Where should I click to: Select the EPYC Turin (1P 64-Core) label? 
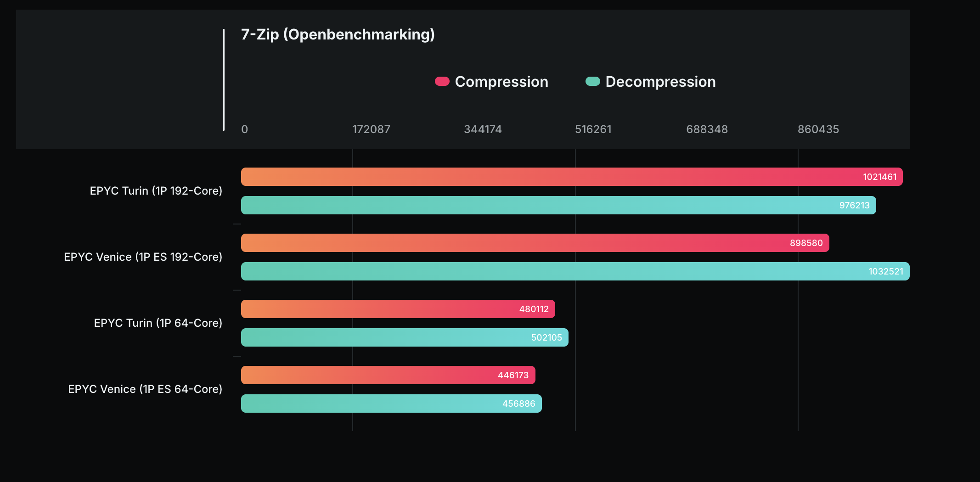(158, 323)
